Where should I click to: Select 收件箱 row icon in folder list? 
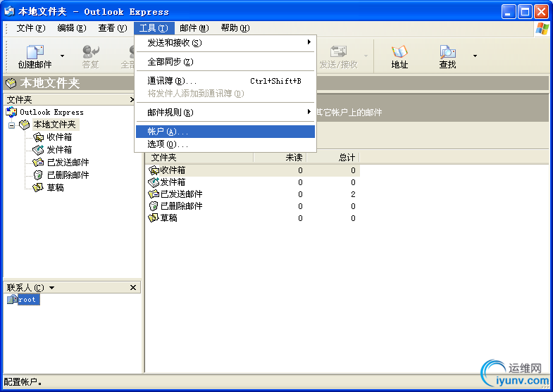[x=154, y=170]
